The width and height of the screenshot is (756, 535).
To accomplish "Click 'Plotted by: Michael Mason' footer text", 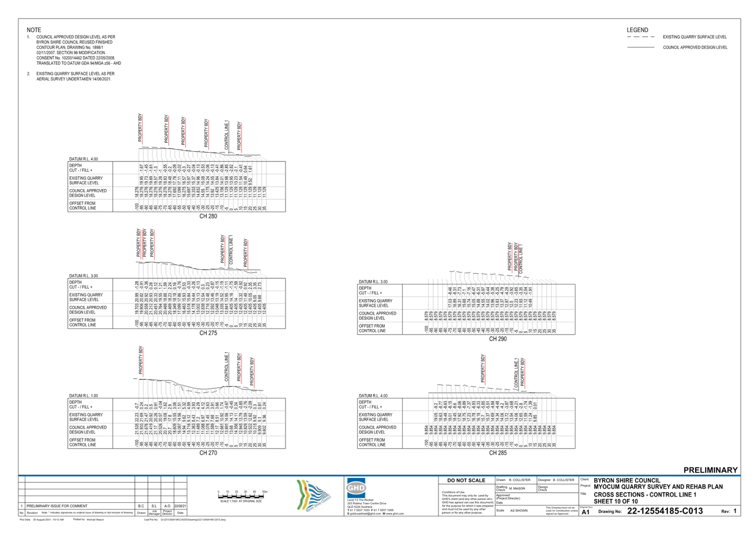I will 89,520.
